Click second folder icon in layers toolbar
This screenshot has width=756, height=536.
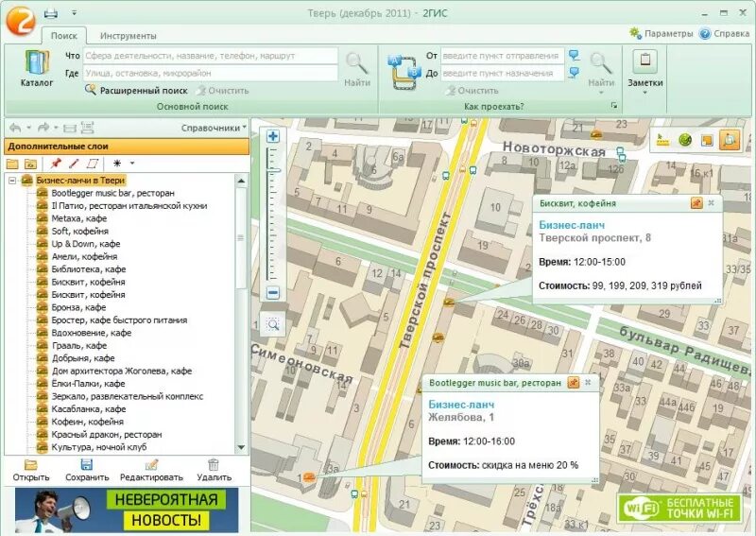coord(30,164)
